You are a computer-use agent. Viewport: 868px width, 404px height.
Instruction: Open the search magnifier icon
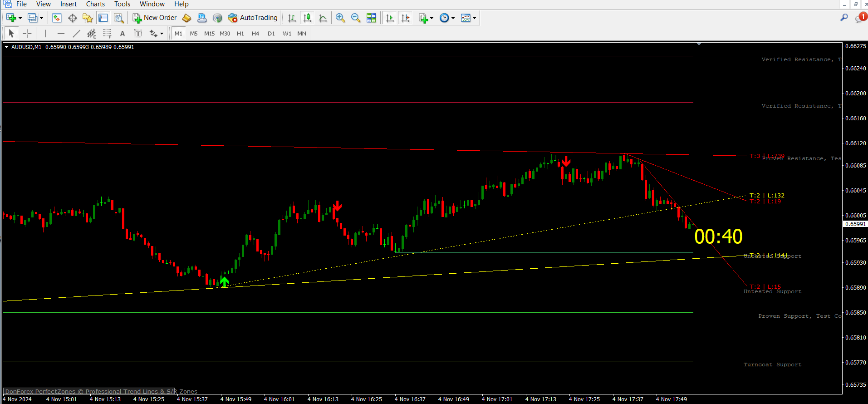[x=844, y=18]
